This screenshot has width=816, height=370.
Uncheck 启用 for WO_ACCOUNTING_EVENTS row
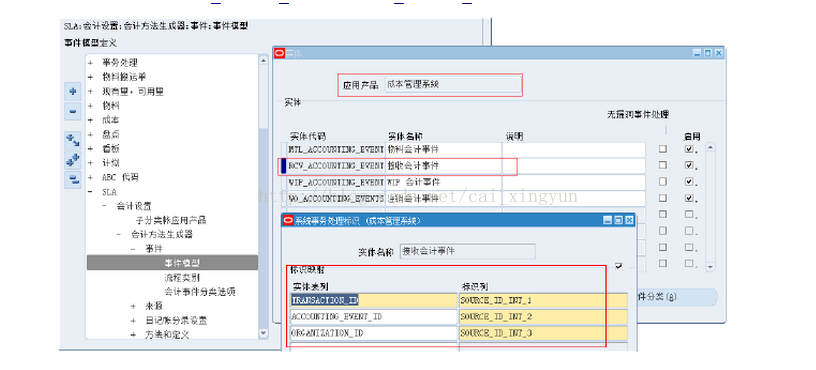click(x=689, y=198)
